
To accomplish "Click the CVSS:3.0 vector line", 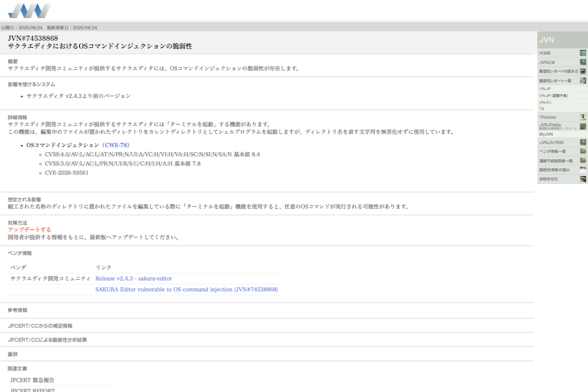I will point(122,164).
